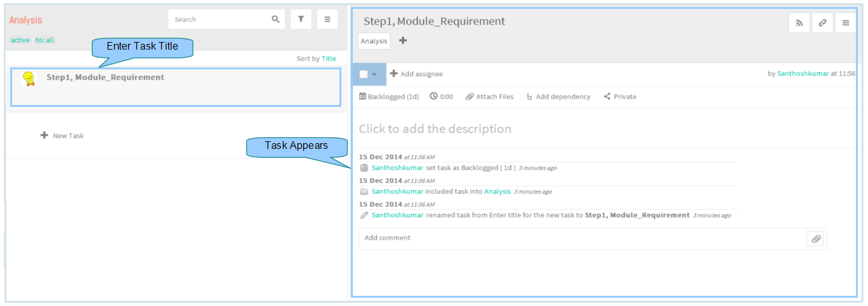This screenshot has height=306, width=868.
Task: Select the Analysis project tab
Action: pos(374,41)
